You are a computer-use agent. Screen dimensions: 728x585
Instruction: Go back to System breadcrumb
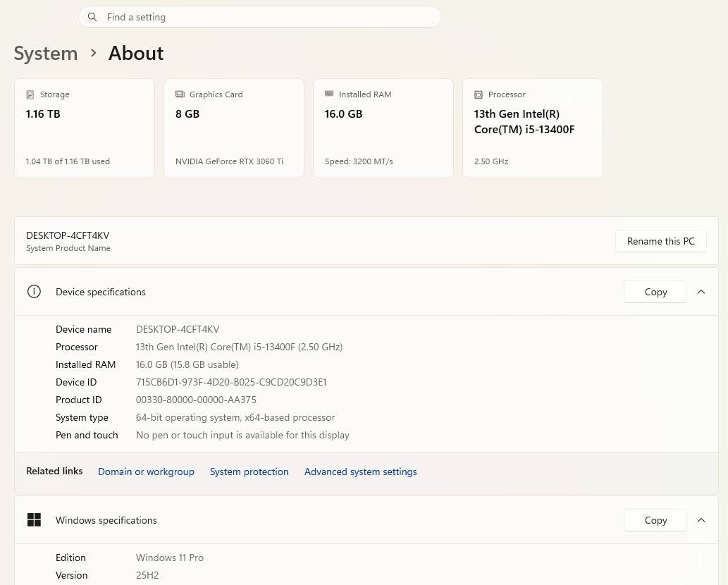[x=46, y=53]
